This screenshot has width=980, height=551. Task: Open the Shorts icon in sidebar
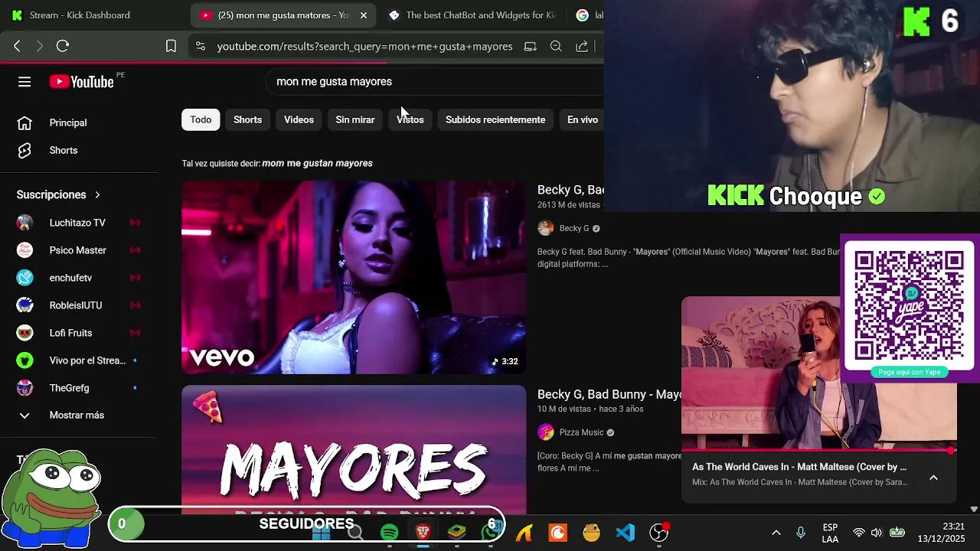24,150
